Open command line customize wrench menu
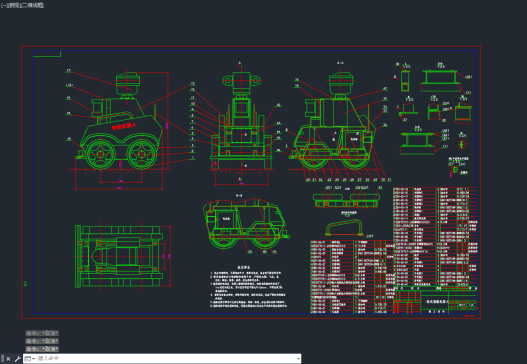The height and width of the screenshot is (364, 527). [x=17, y=359]
